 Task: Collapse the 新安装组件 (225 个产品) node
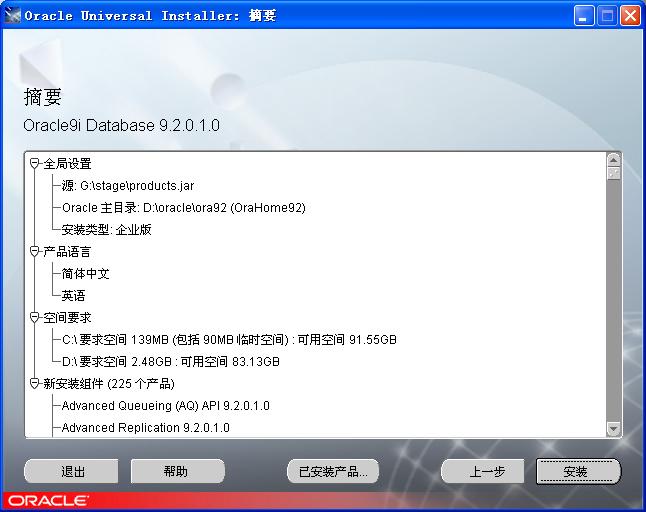(x=35, y=383)
